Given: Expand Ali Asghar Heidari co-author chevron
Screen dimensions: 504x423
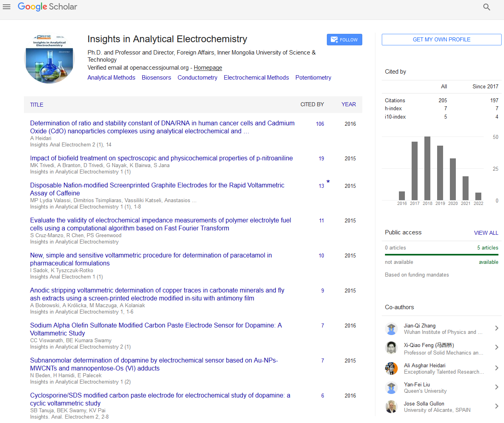Looking at the screenshot, I should coord(496,368).
